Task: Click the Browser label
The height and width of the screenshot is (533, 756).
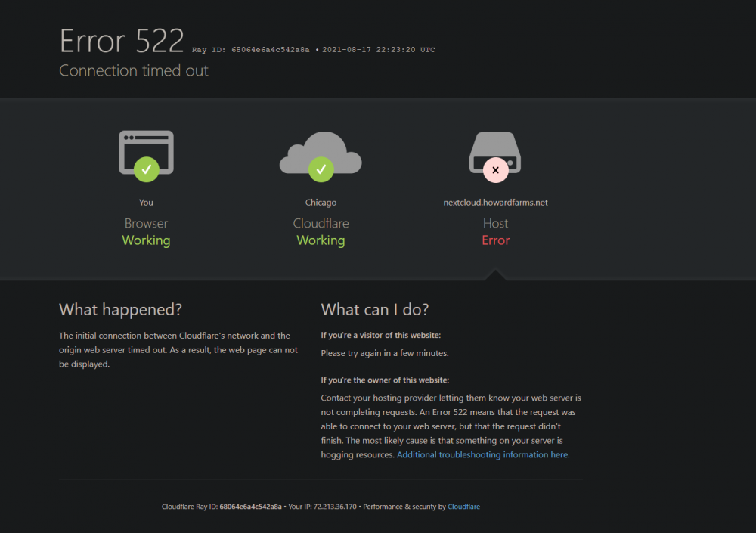Action: pos(146,223)
